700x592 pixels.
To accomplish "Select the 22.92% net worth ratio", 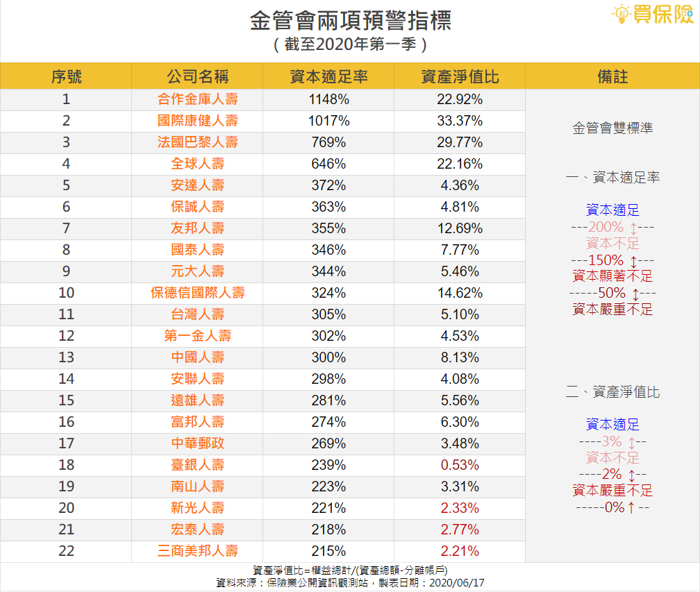I will point(460,99).
